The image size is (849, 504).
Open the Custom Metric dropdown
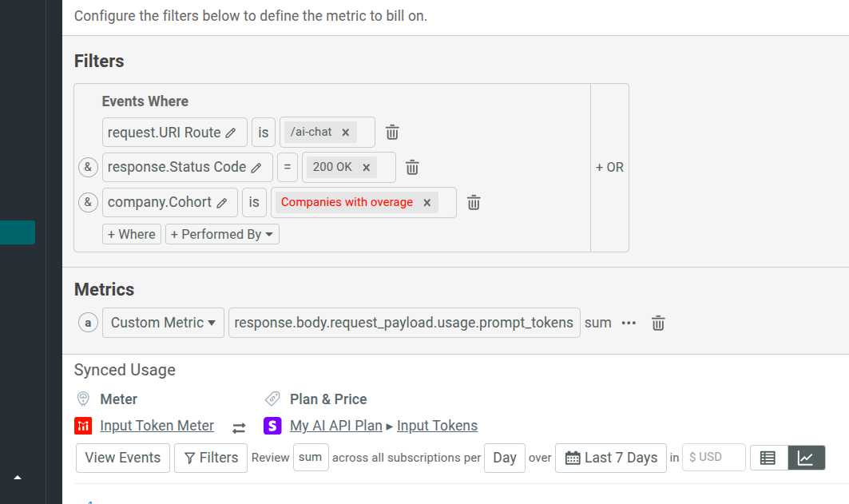coord(162,322)
